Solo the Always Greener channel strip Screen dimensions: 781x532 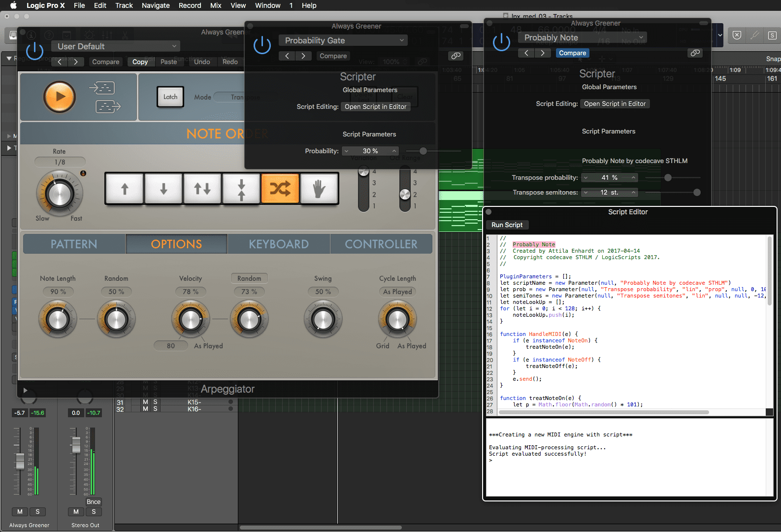pos(37,512)
